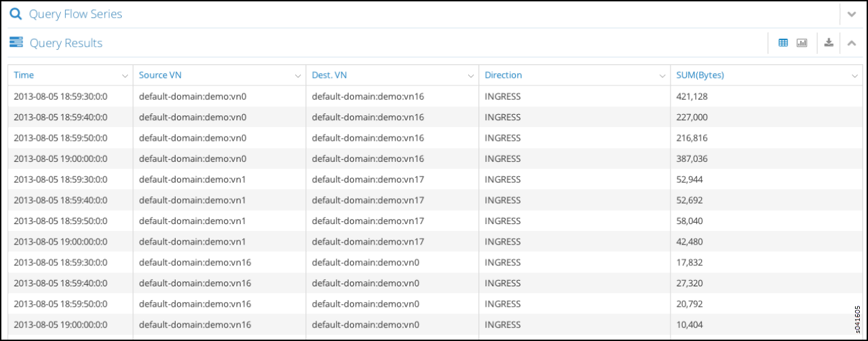Click the cell showing 10,404 bytes
The image size is (868, 341).
(690, 325)
